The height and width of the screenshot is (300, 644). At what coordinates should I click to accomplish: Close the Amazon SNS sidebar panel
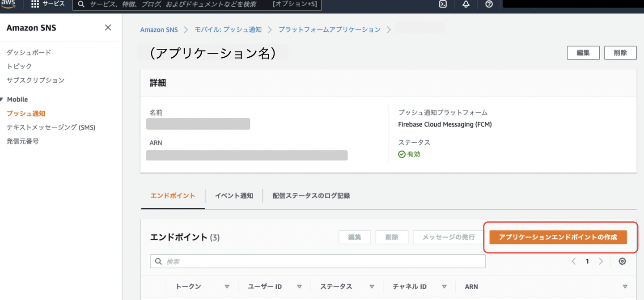pos(108,28)
